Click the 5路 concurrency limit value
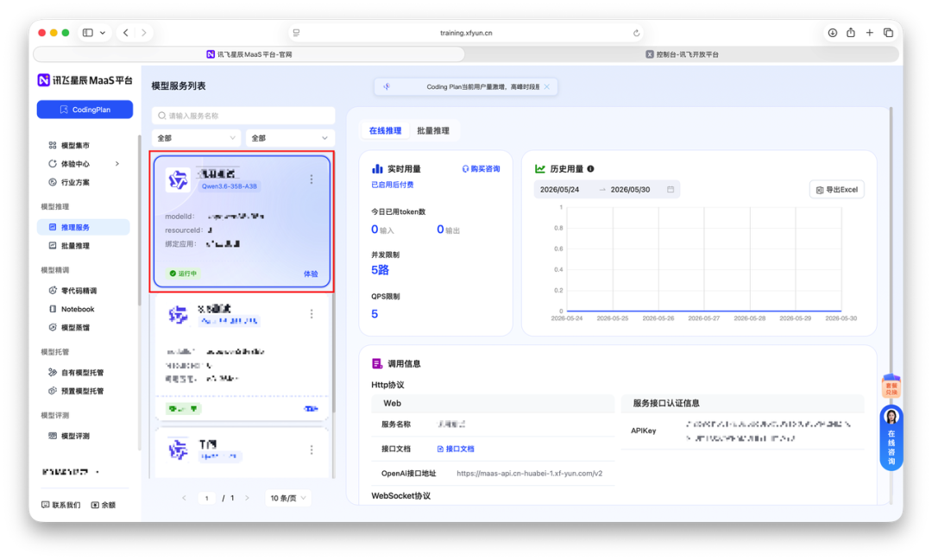Viewport: 932px width, 560px height. (x=380, y=270)
